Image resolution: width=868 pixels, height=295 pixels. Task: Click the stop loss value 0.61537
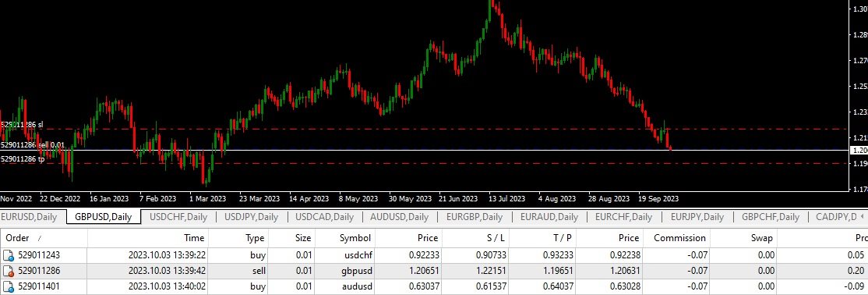pos(491,287)
